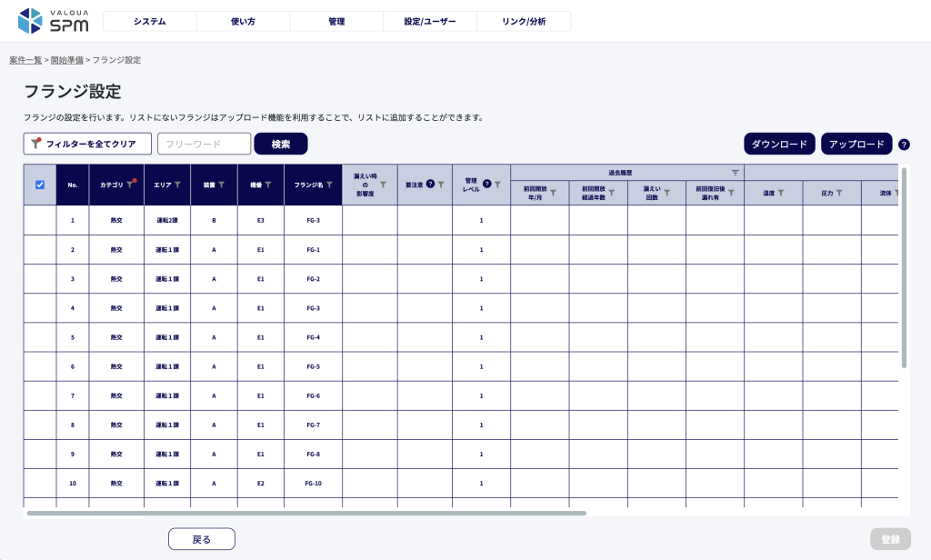Click the B 装置 cell in row 1
Viewport: 931px width, 560px height.
click(214, 220)
